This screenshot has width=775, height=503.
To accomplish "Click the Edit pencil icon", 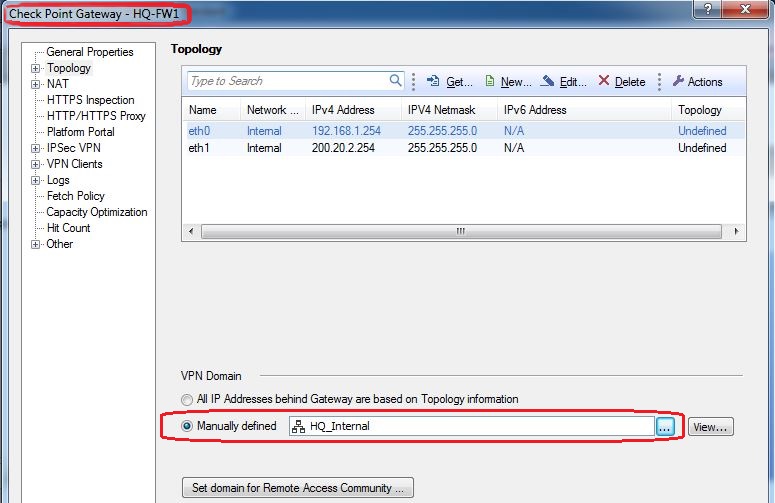I will tap(547, 81).
